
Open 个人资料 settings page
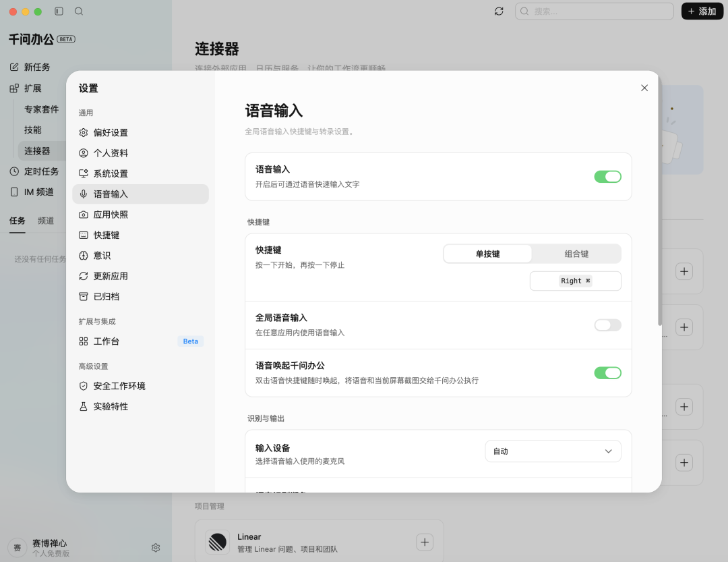tap(140, 153)
